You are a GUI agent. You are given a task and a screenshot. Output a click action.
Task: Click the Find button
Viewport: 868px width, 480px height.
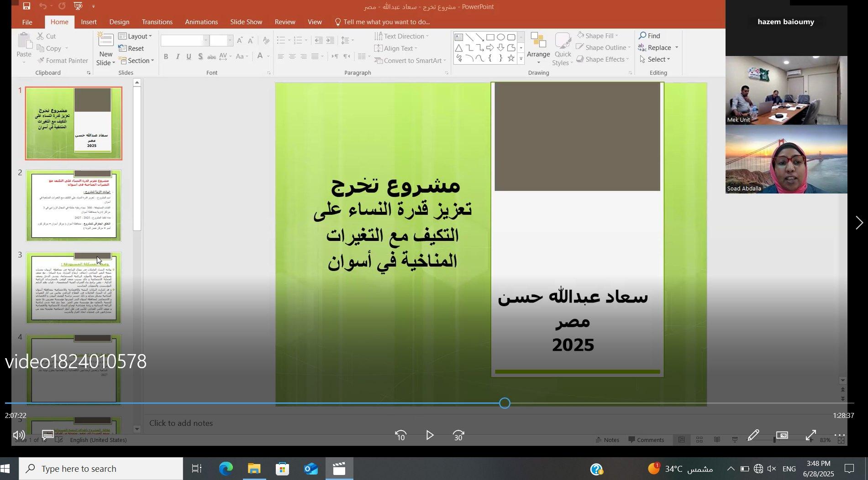[x=650, y=36]
